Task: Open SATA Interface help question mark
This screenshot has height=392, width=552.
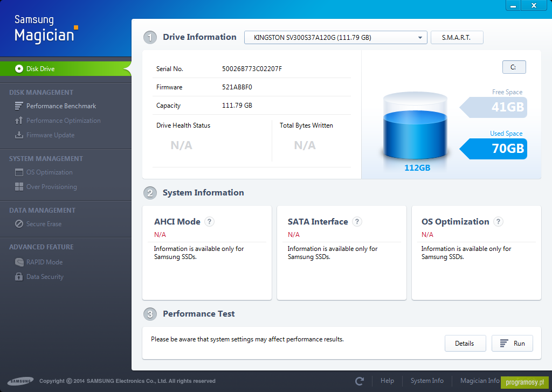Action: point(357,221)
